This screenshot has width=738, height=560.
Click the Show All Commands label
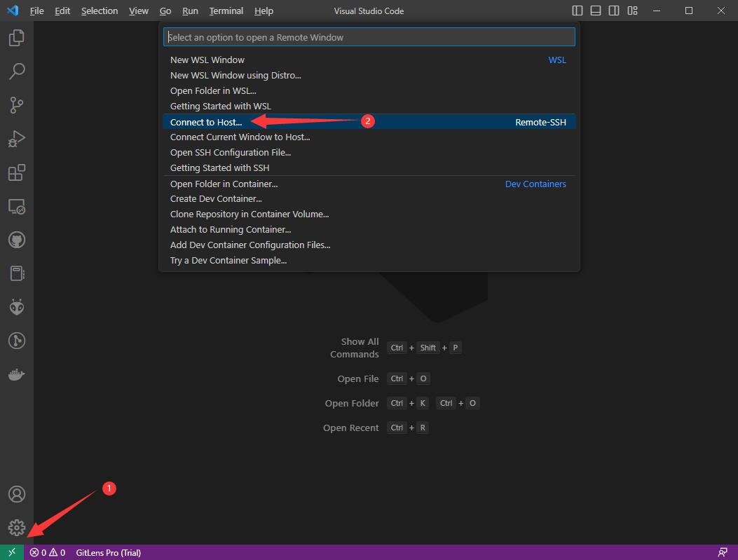coord(355,348)
